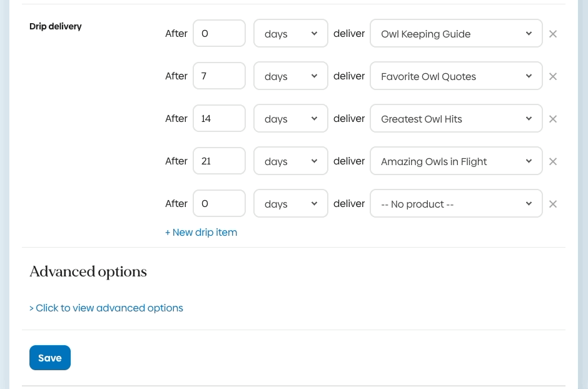Delete the Amazing Owls in Flight row
Screen dimensions: 588x389
pos(553,161)
